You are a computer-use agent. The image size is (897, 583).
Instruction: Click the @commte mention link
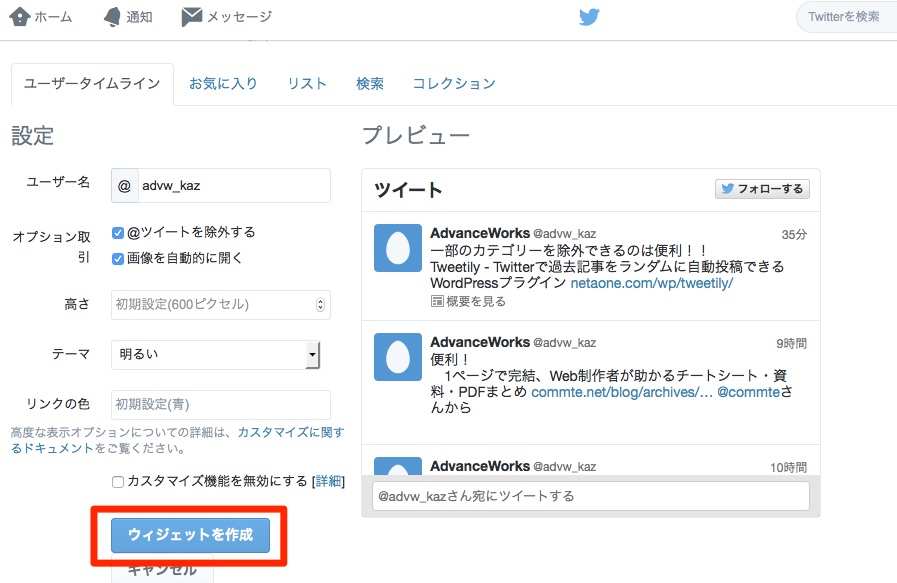749,392
